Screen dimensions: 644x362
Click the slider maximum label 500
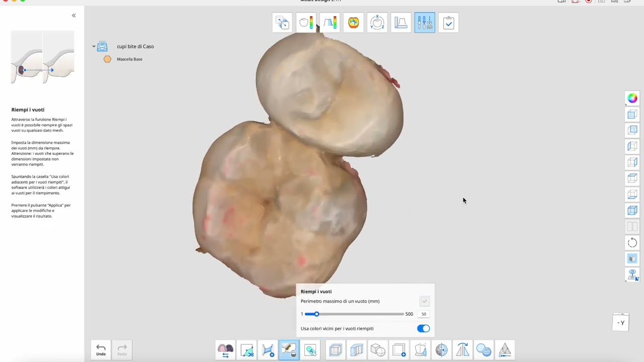tap(409, 314)
